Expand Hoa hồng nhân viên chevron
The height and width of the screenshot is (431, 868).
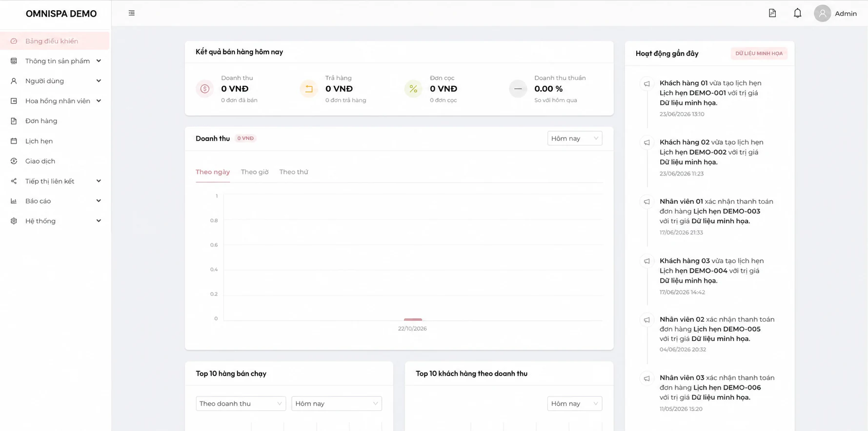(x=99, y=101)
